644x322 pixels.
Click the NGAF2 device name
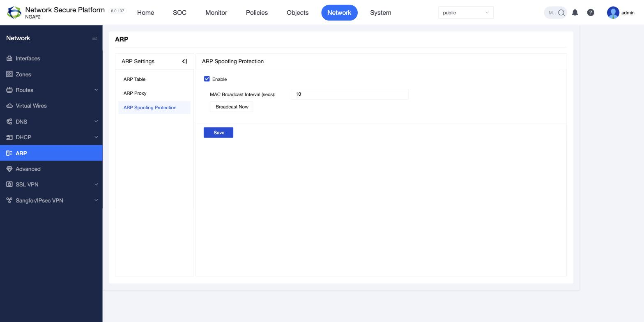click(x=33, y=17)
